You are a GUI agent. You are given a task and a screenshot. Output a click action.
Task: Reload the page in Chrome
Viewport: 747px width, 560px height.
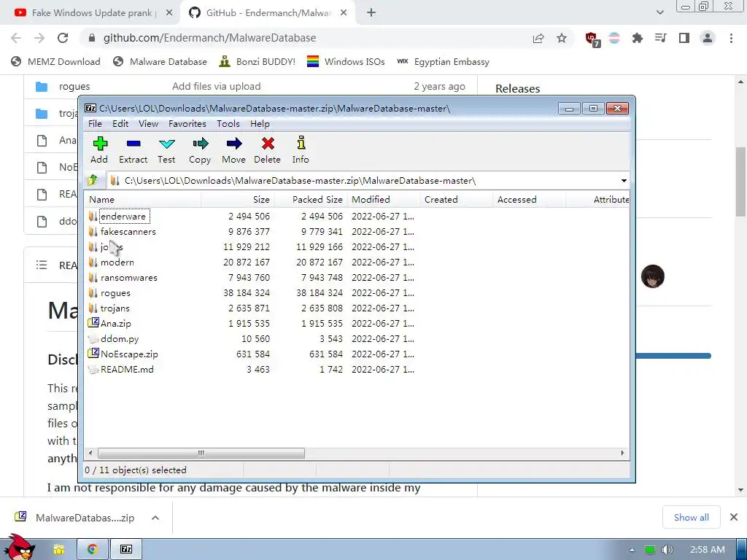click(63, 38)
